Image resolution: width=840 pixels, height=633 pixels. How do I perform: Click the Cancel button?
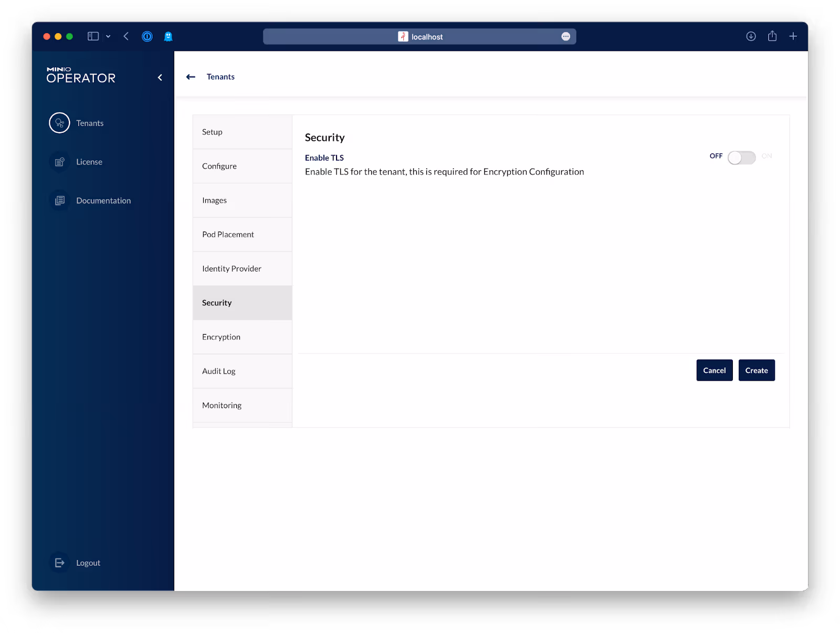click(x=714, y=370)
